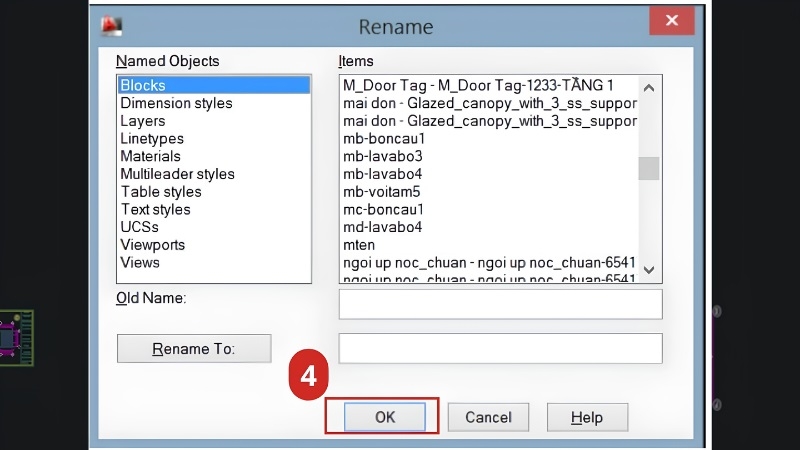Click the Cancel button

coord(488,417)
